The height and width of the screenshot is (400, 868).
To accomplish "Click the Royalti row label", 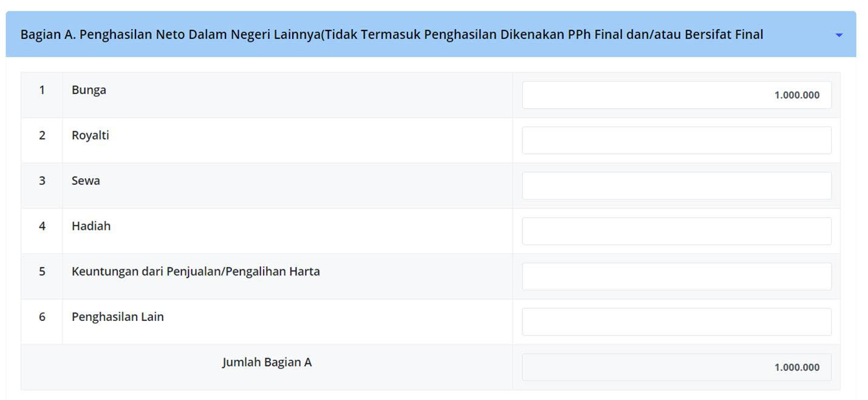I will tap(91, 136).
